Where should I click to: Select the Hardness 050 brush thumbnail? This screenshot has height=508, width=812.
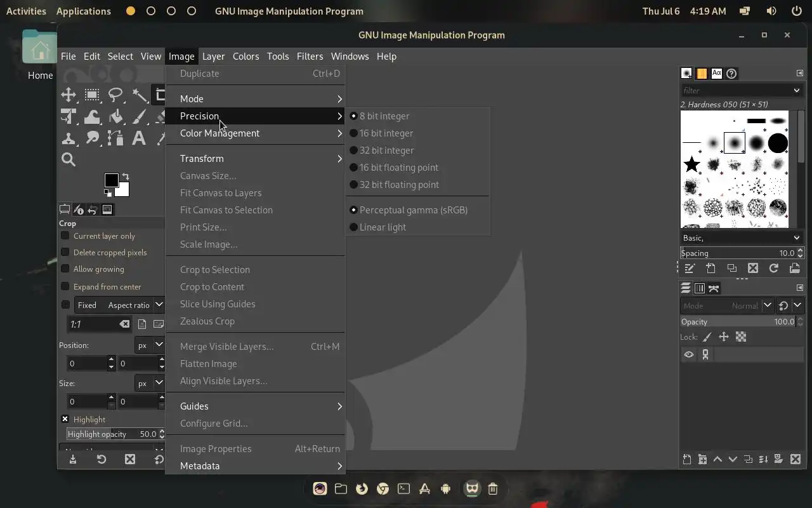(735, 144)
